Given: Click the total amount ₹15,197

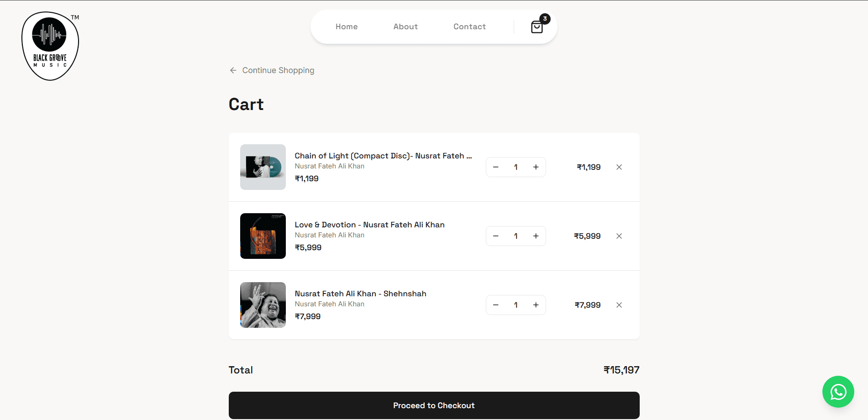Looking at the screenshot, I should point(621,370).
